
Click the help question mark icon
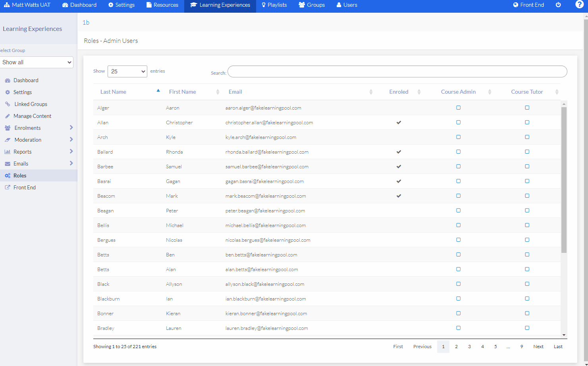coord(579,5)
